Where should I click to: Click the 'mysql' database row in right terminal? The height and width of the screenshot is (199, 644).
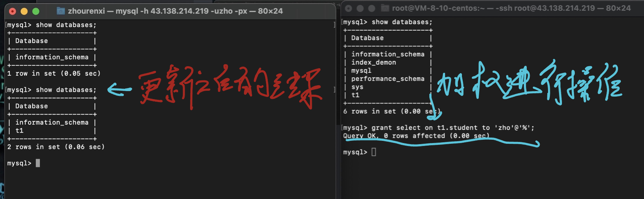(x=361, y=71)
